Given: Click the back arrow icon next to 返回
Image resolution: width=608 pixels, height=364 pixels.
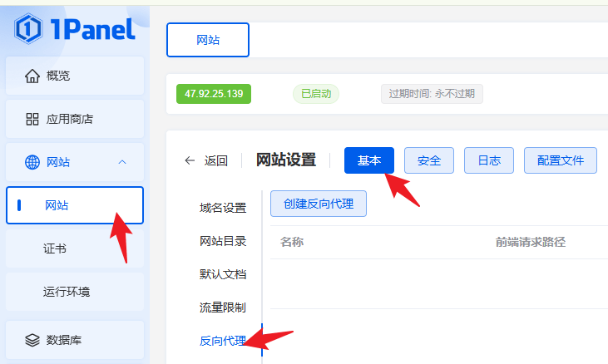Looking at the screenshot, I should [190, 160].
